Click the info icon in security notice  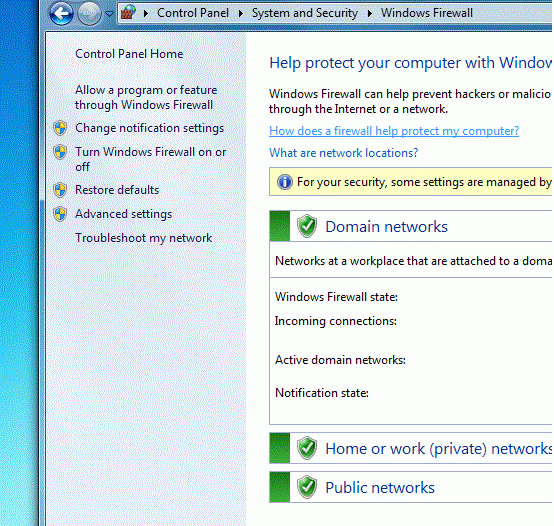(x=284, y=182)
